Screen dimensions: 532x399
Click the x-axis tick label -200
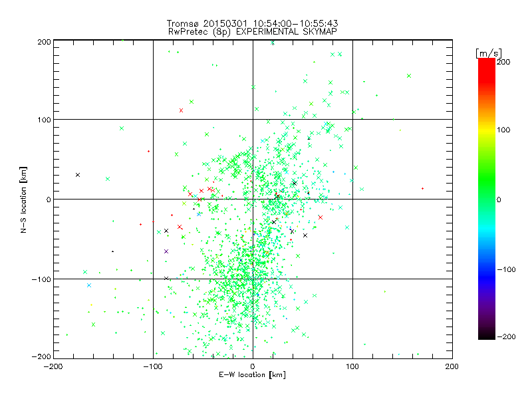(x=53, y=366)
